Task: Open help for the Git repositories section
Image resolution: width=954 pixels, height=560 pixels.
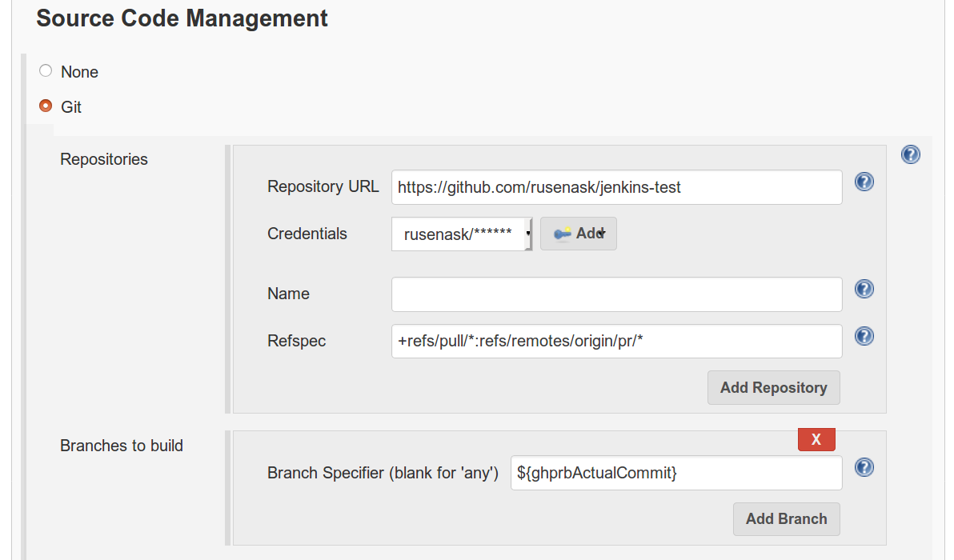Action: [911, 154]
